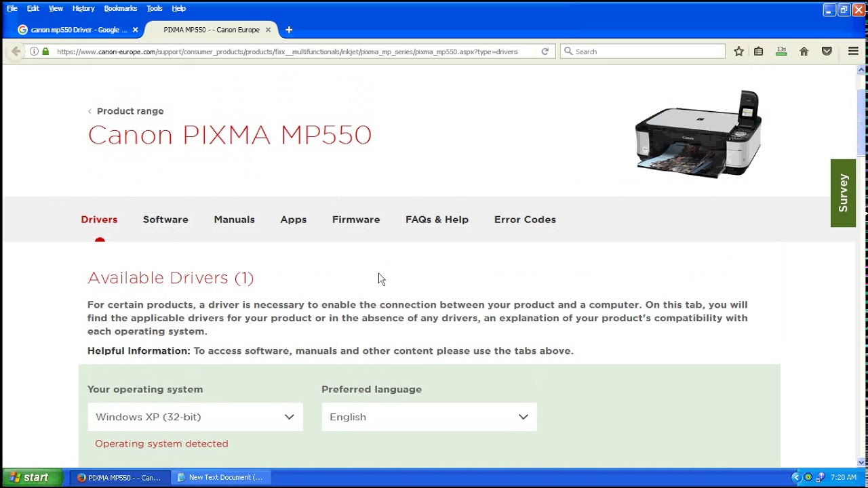This screenshot has height=488, width=868.
Task: Click the PIXMA MP550 printer image
Action: point(698,134)
